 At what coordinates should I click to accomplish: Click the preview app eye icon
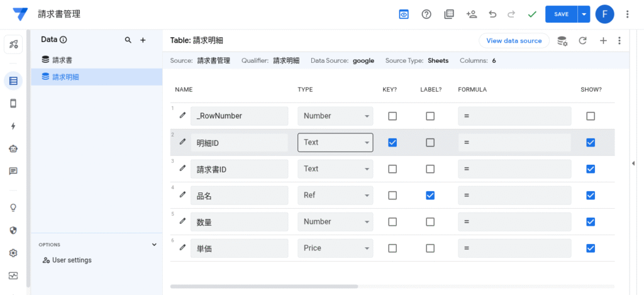click(404, 14)
